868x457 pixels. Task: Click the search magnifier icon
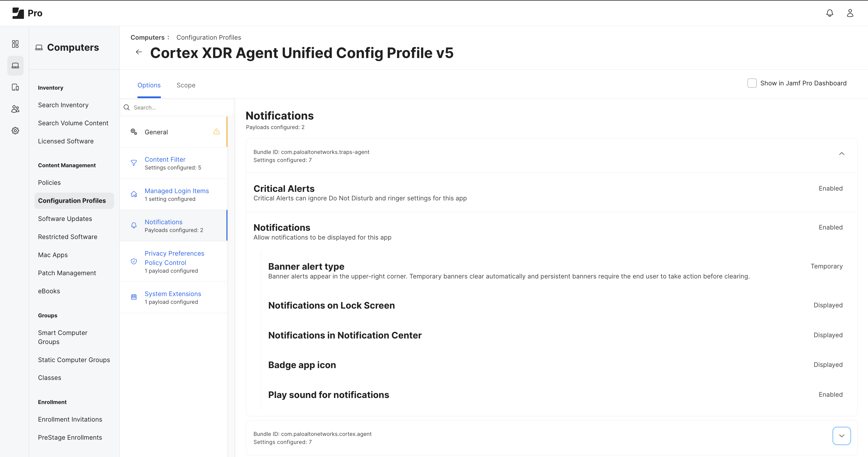(127, 107)
